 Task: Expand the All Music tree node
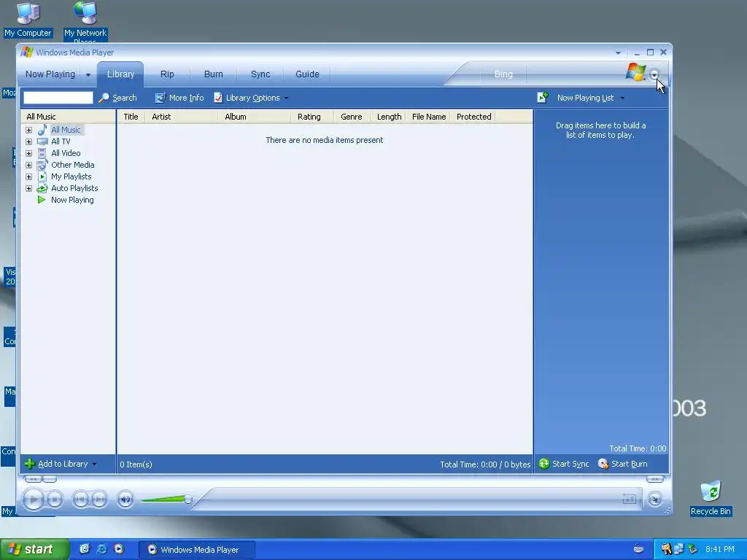pos(28,130)
